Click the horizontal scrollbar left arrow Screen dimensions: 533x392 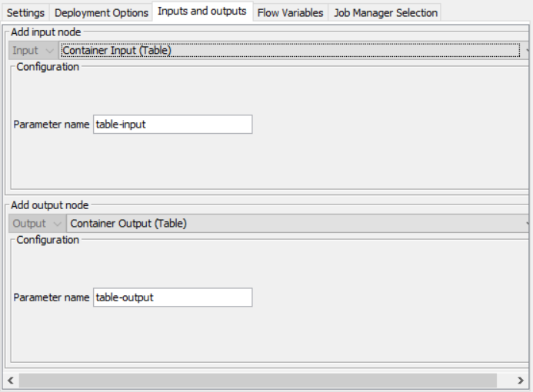tap(11, 380)
